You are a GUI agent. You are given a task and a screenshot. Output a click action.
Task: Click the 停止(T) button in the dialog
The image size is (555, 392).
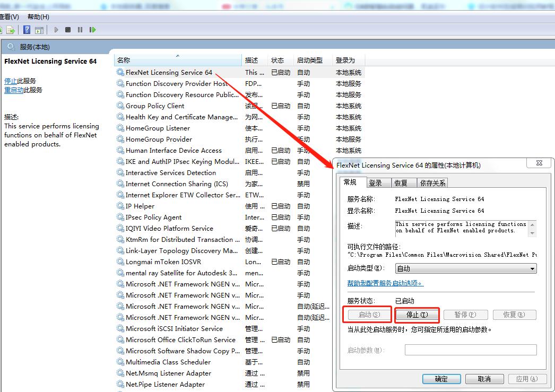[x=417, y=315]
